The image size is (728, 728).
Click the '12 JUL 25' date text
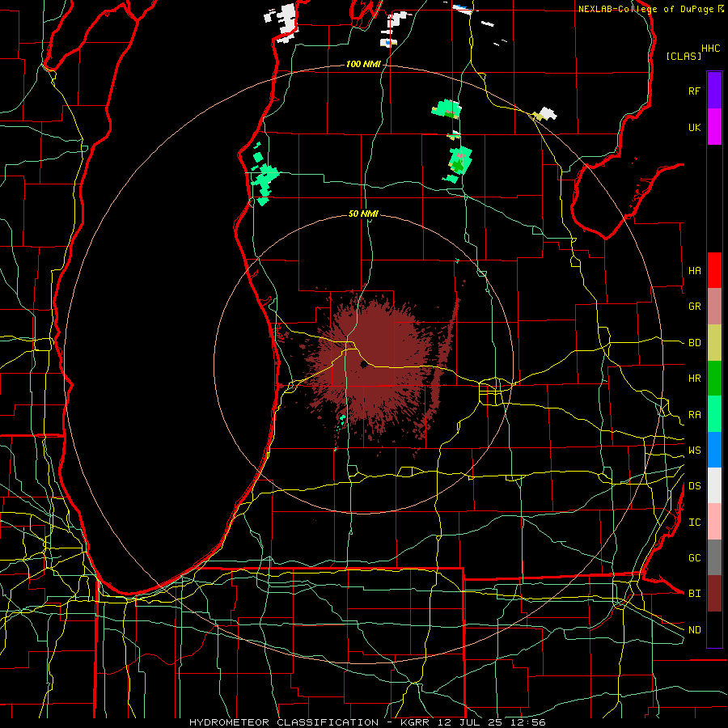(471, 722)
